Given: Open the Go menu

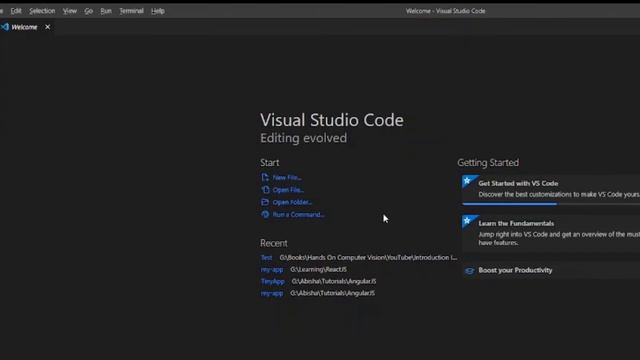Looking at the screenshot, I should point(89,11).
